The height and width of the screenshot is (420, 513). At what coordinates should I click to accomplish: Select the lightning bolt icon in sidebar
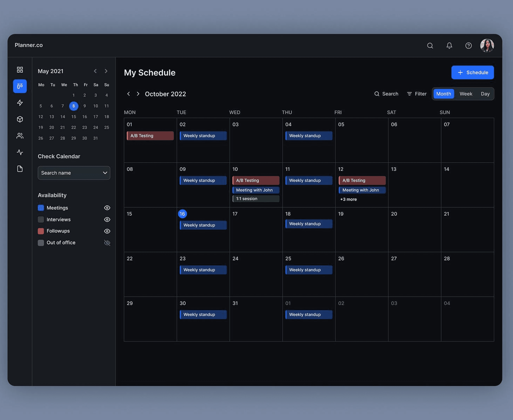20,103
